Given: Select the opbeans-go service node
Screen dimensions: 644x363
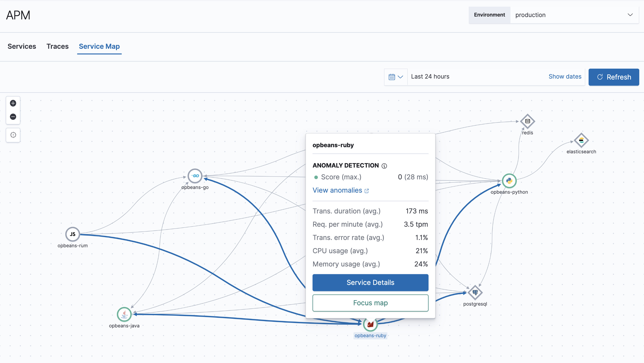Looking at the screenshot, I should click(x=196, y=176).
